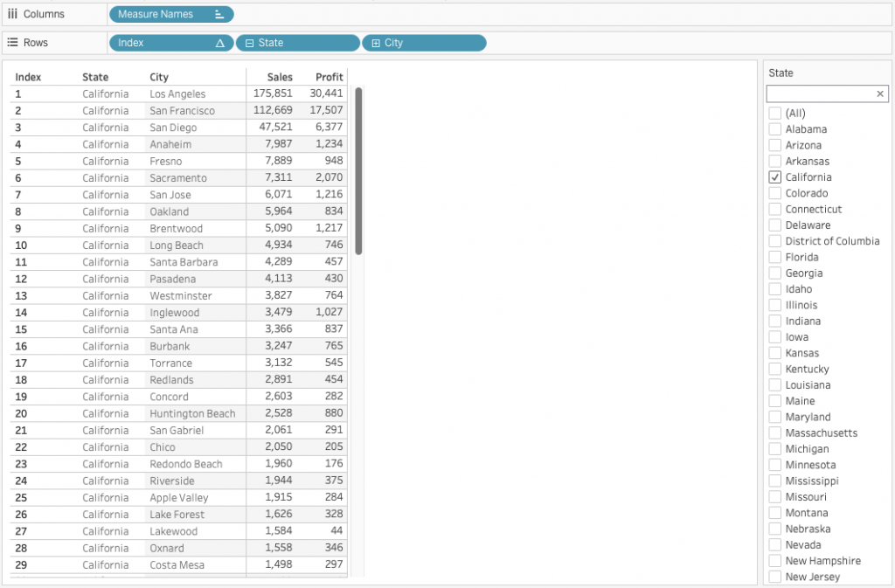895x588 pixels.
Task: Enable the Florida filter checkbox
Action: (x=774, y=258)
